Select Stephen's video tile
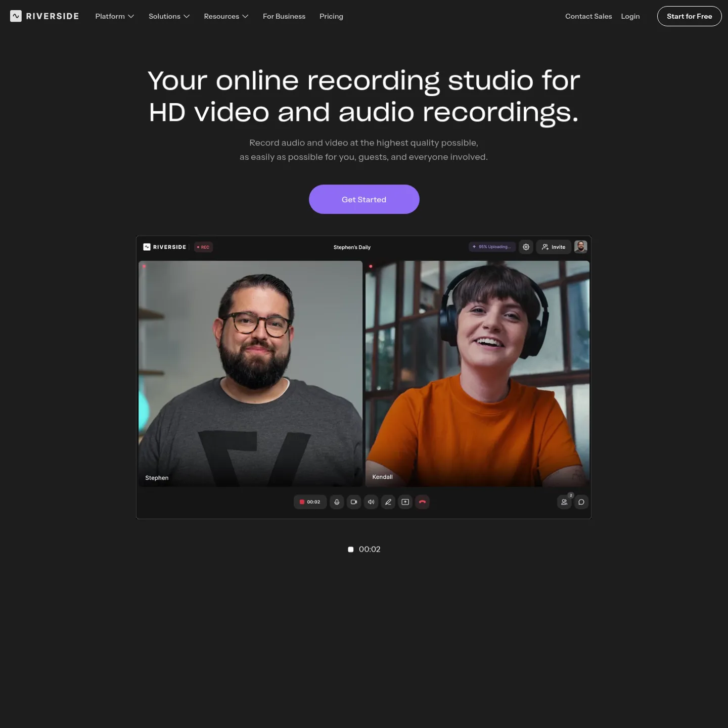Viewport: 728px width, 728px height. click(x=251, y=374)
